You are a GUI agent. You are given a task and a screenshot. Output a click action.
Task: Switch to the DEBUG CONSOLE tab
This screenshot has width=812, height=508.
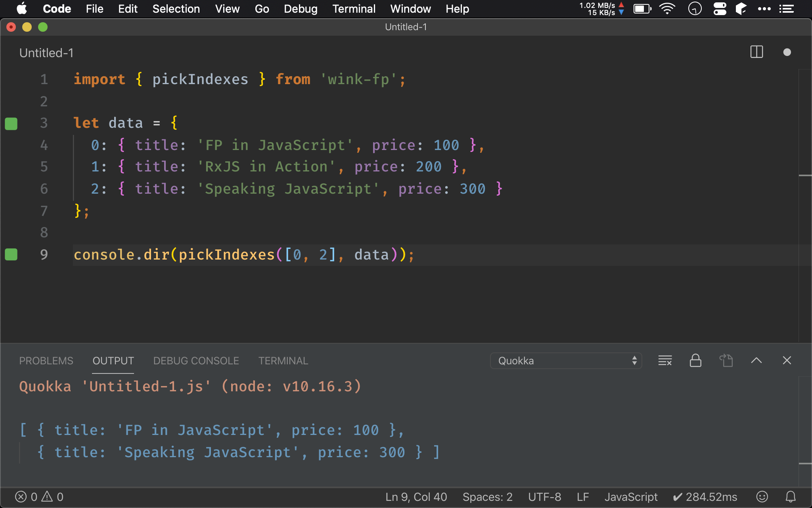coord(195,360)
